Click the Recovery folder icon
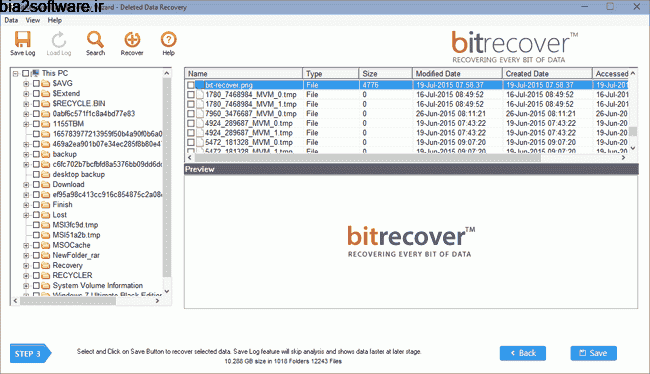 (x=45, y=265)
